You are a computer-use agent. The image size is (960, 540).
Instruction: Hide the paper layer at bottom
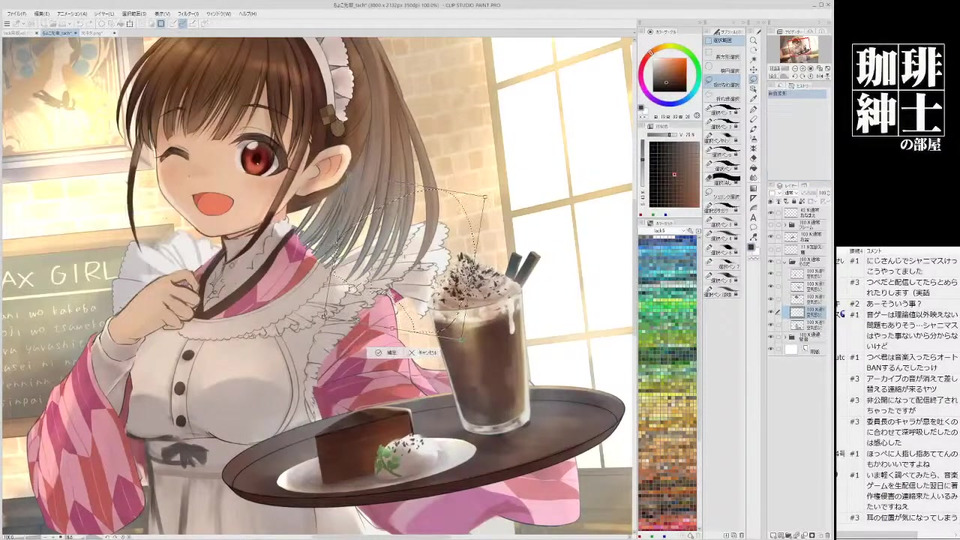[770, 350]
